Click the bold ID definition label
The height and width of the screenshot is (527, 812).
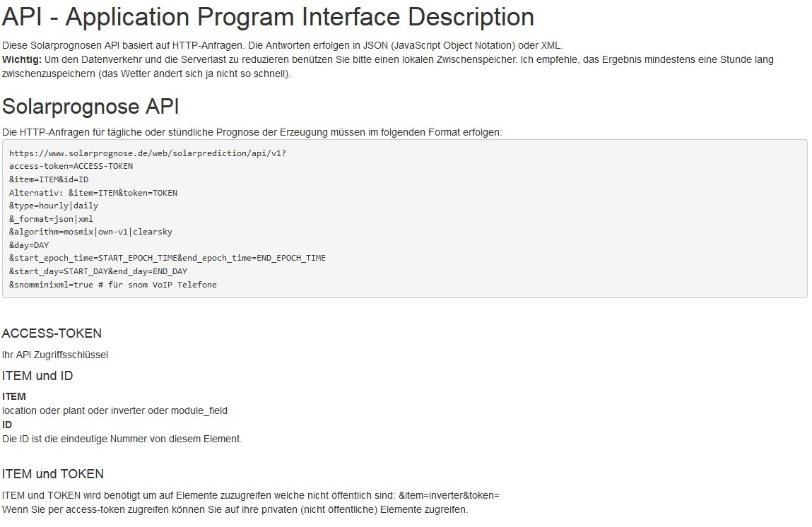coord(7,425)
